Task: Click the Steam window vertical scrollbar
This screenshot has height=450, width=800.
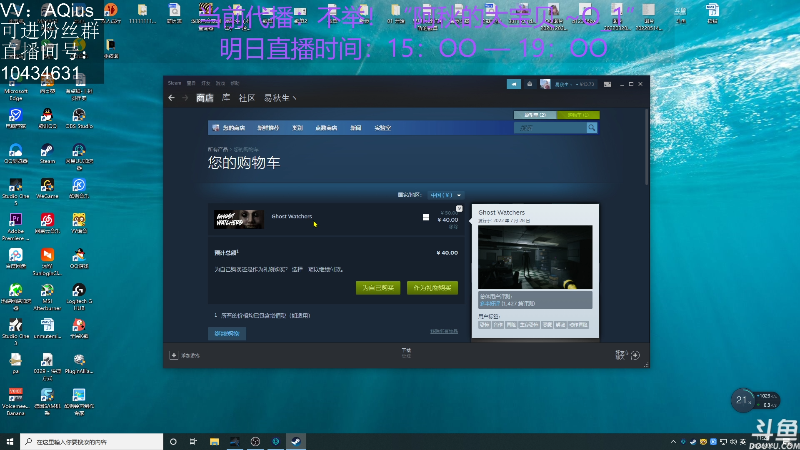Action: coord(646,146)
